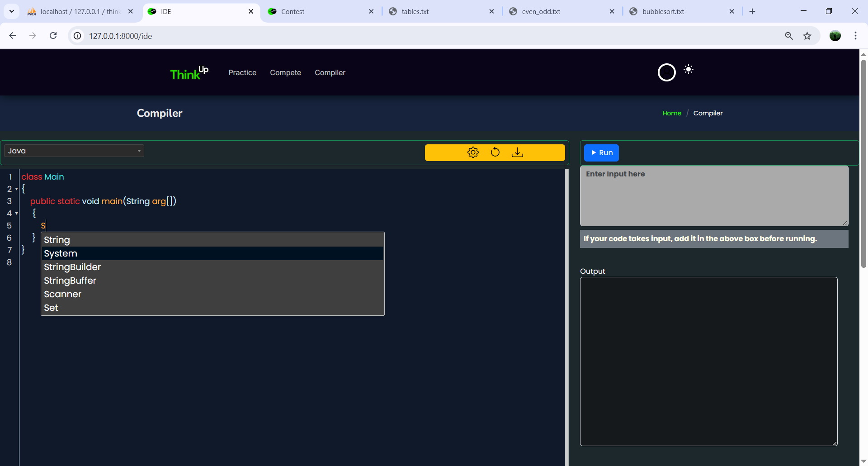Toggle light mode with sun icon

point(689,69)
